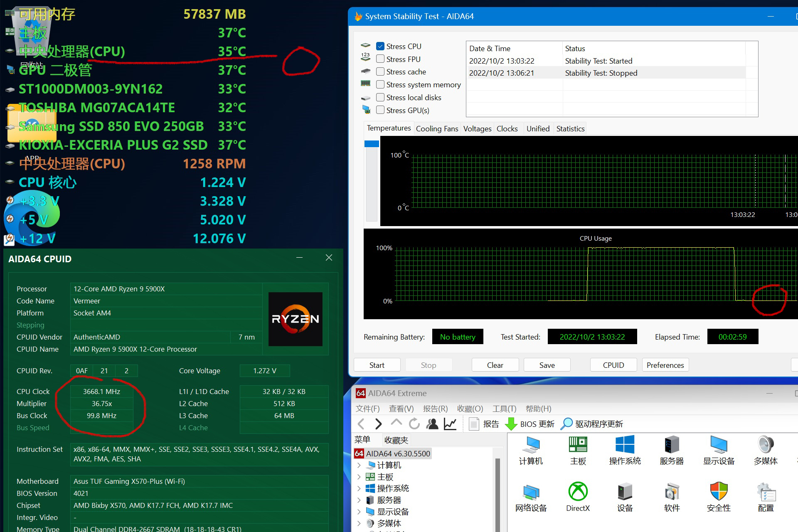Open the 主板 motherboard category icon
Image resolution: width=798 pixels, height=532 pixels.
pyautogui.click(x=578, y=445)
